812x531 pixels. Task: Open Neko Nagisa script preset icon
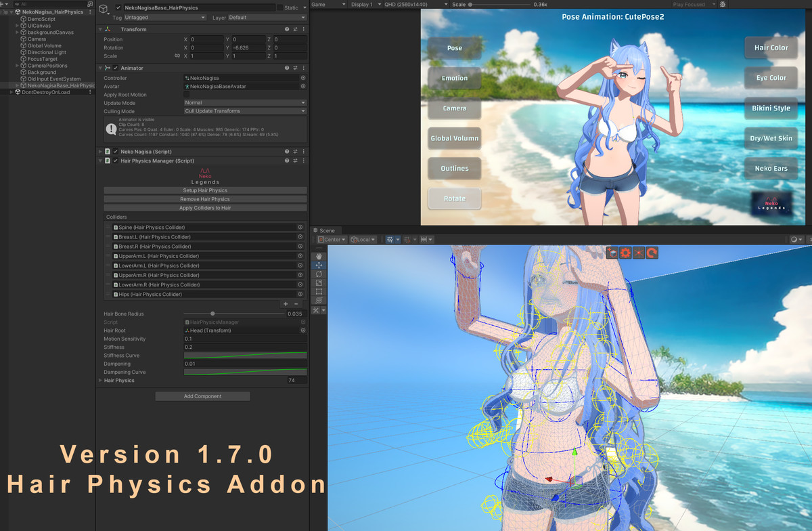[x=295, y=152]
